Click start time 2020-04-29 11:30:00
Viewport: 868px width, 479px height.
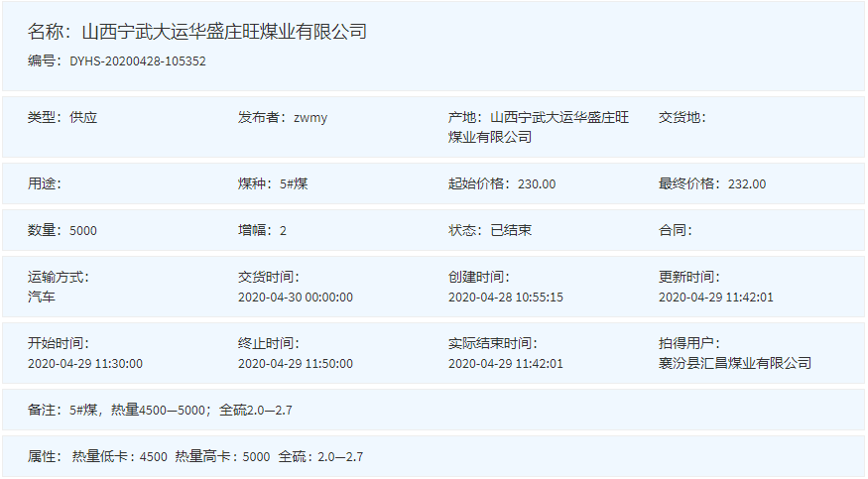(85, 364)
